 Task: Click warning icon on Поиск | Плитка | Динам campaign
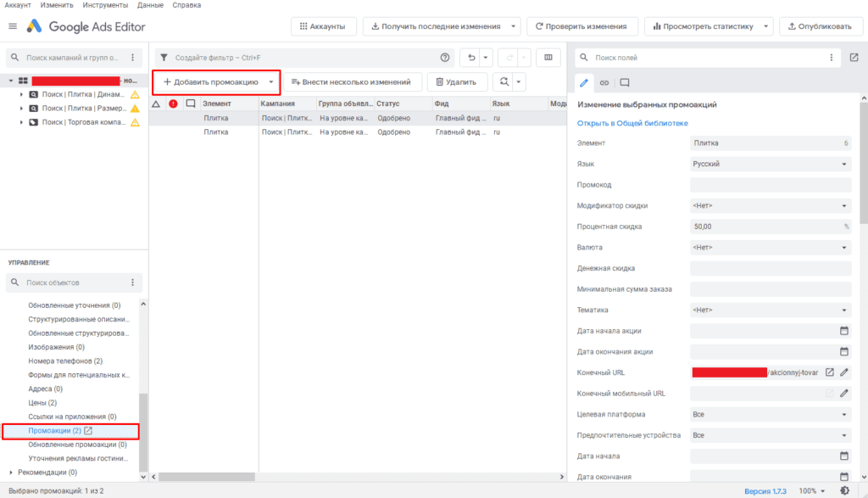[x=135, y=95]
